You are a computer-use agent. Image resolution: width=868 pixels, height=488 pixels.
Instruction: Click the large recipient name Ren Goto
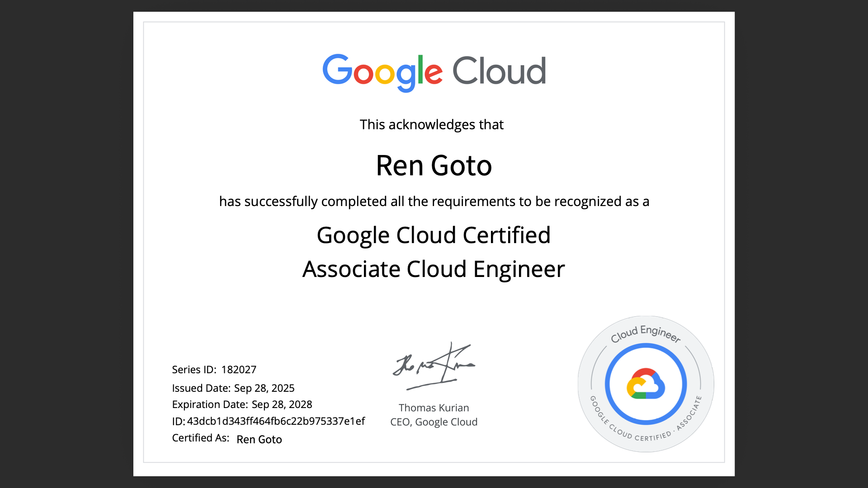[433, 165]
